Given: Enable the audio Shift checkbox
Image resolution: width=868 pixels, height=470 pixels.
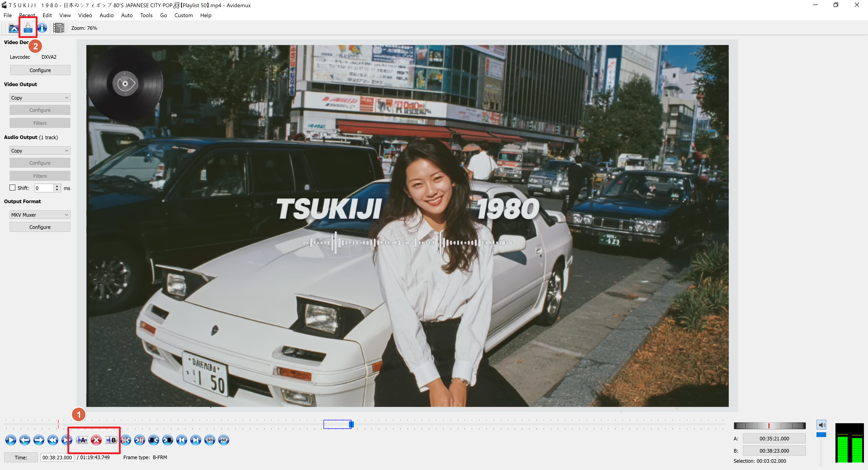Looking at the screenshot, I should (x=12, y=188).
